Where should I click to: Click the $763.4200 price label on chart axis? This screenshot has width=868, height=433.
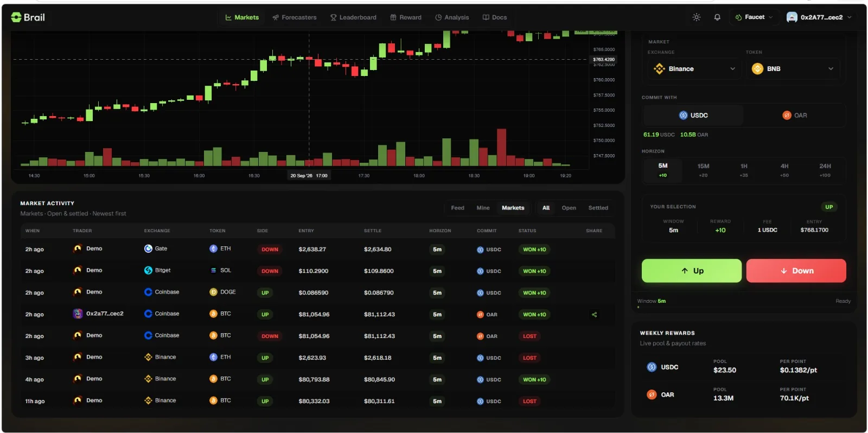click(604, 60)
